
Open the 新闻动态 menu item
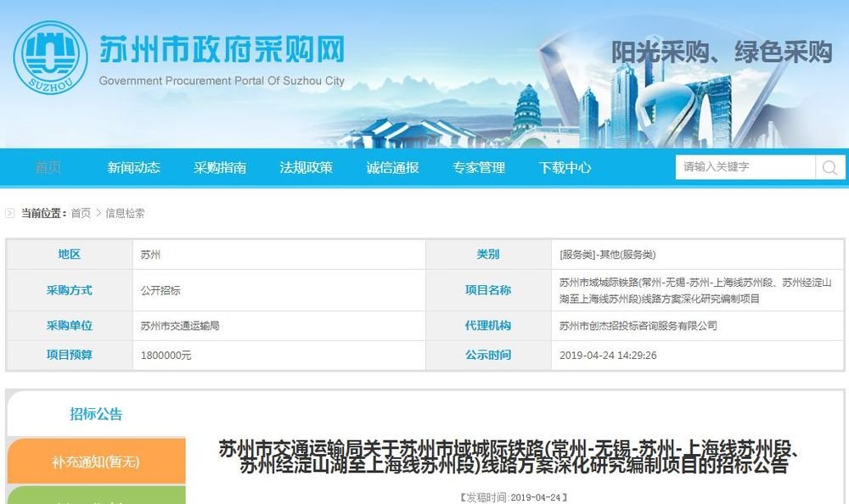[x=134, y=167]
